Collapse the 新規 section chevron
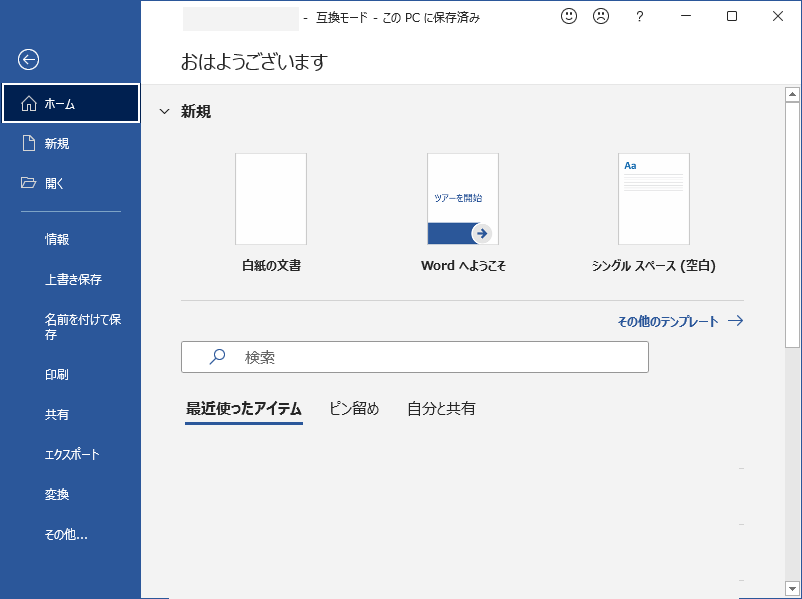 click(164, 112)
